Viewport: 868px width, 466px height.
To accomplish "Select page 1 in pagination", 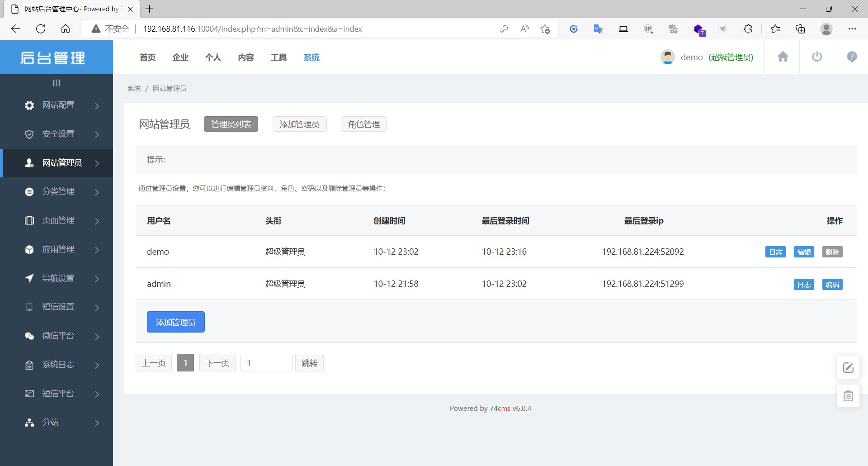I will 185,363.
